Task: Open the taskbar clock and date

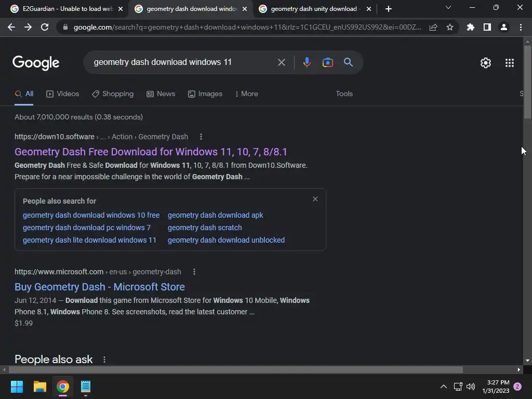Action: click(x=496, y=387)
